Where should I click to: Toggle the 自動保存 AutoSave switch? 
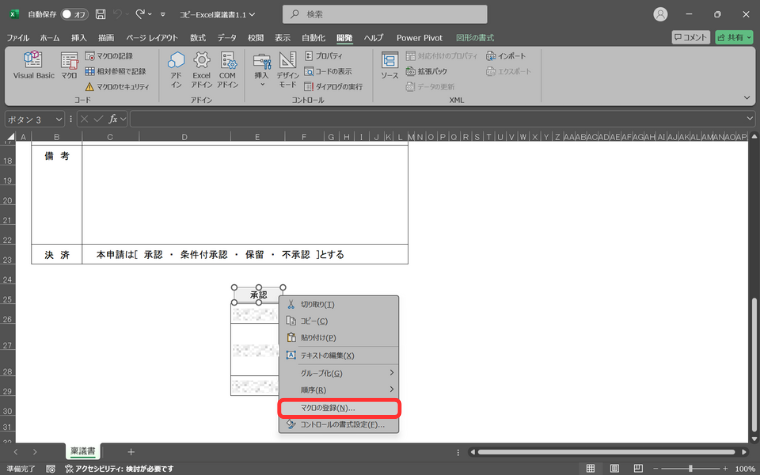click(73, 14)
